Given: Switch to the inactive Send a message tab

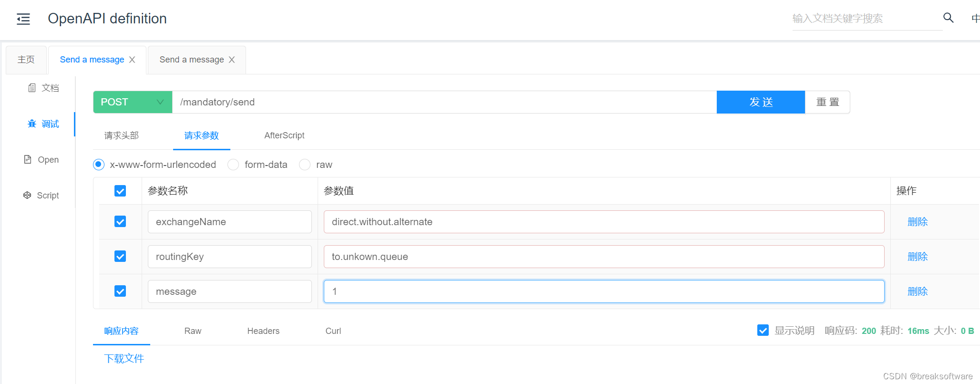Looking at the screenshot, I should point(191,60).
